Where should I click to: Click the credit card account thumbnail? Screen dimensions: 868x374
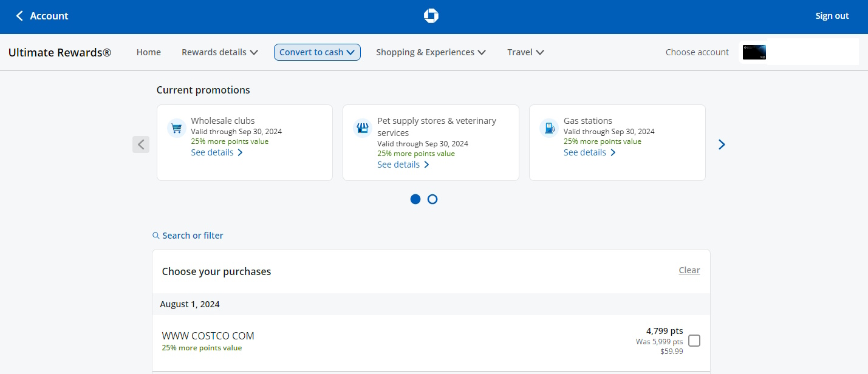754,52
